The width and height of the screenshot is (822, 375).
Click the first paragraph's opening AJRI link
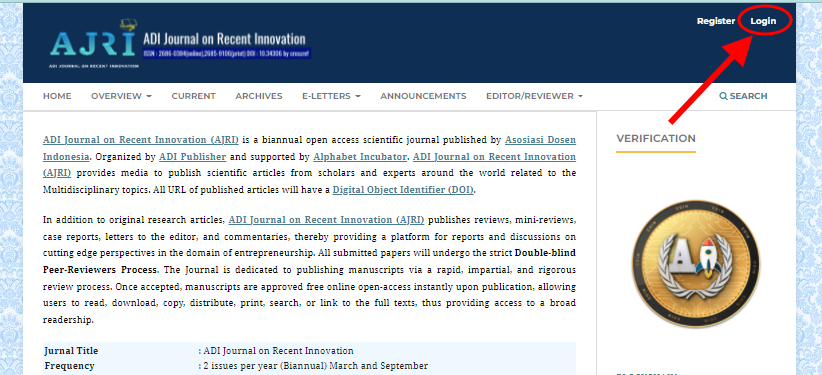pos(140,140)
